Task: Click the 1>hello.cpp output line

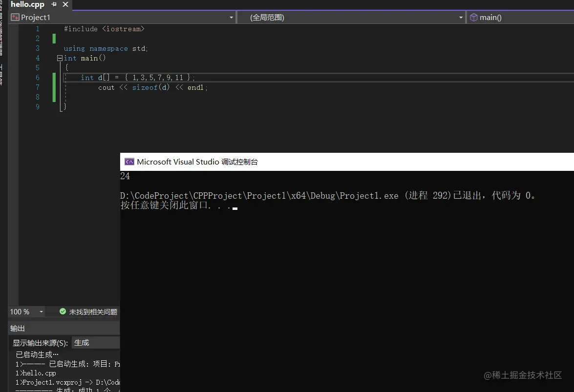Action: [36, 373]
